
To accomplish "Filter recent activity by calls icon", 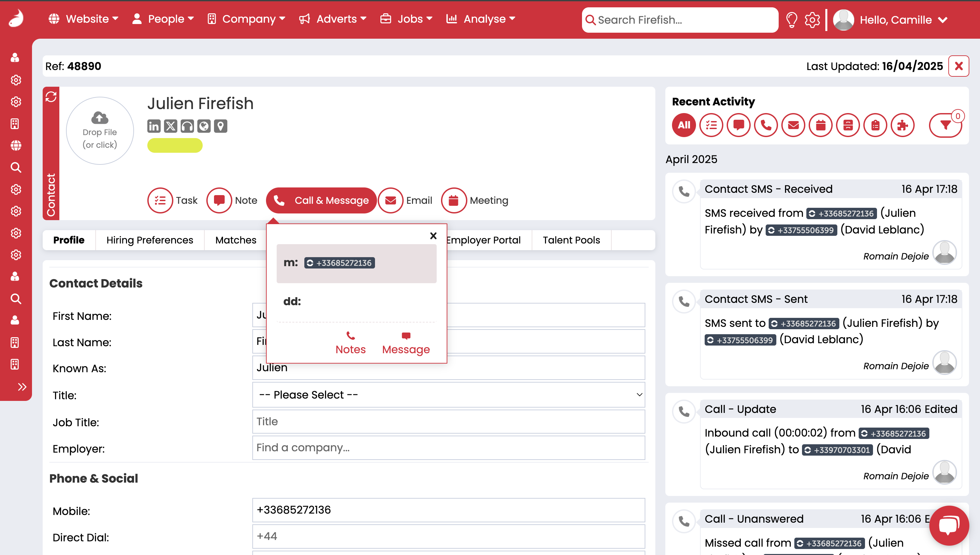I will pyautogui.click(x=766, y=125).
